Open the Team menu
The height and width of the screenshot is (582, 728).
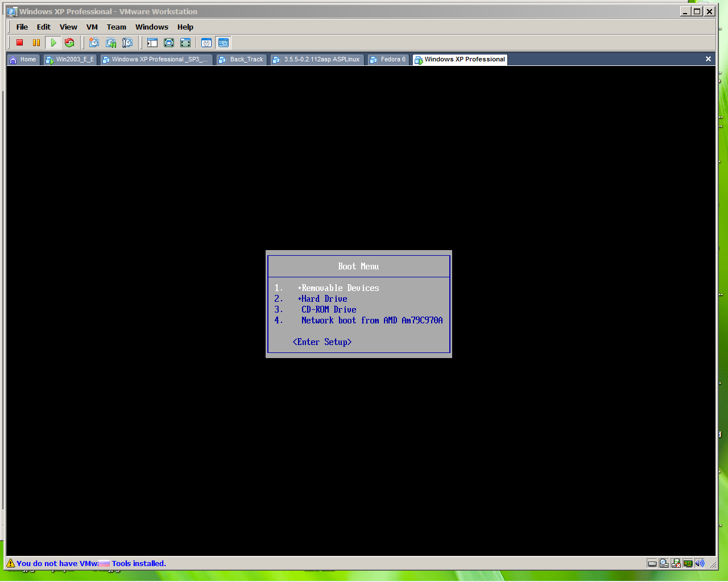tap(117, 27)
